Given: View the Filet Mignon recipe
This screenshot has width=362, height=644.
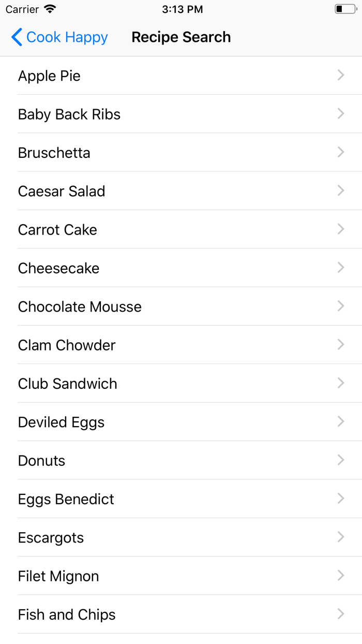Looking at the screenshot, I should point(58,576).
